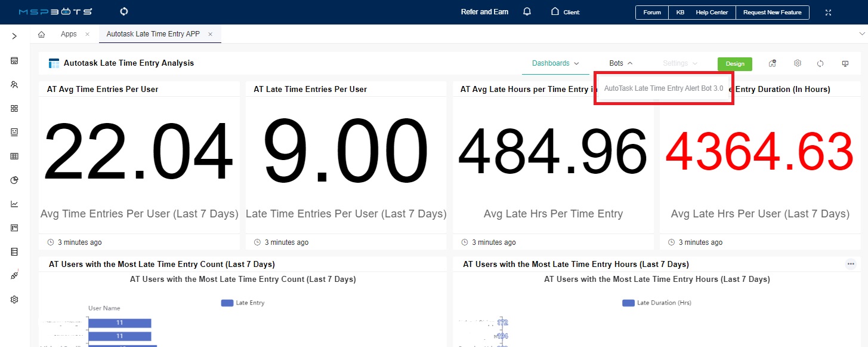Viewport: 868px width, 347px height.
Task: Click the refresh icon in the app toolbar
Action: tap(820, 63)
